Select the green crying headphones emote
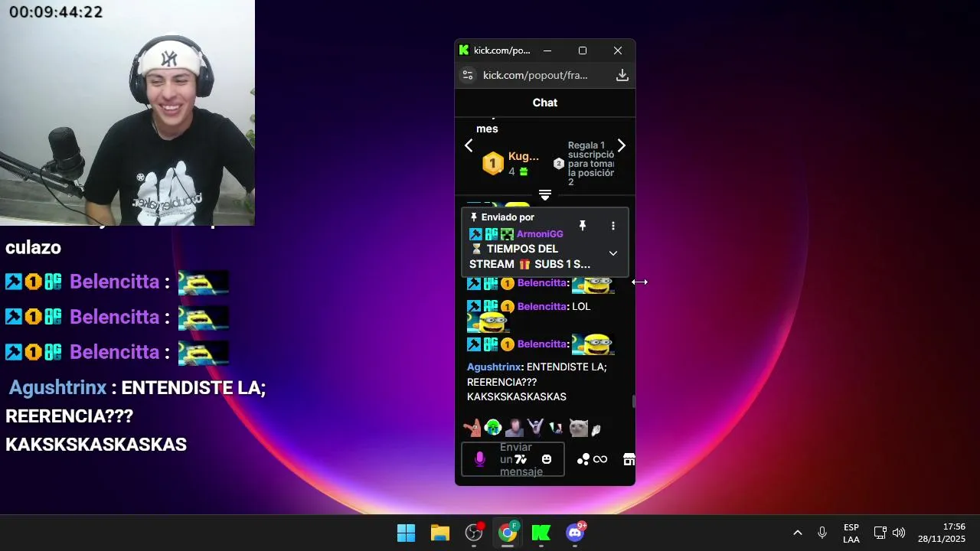Viewport: 980px width, 551px height. [x=493, y=428]
